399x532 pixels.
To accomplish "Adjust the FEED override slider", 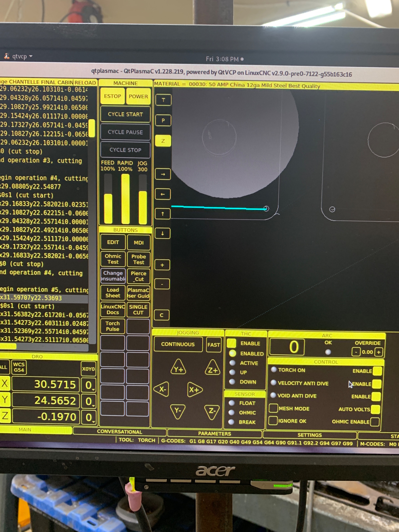I will pos(108,199).
